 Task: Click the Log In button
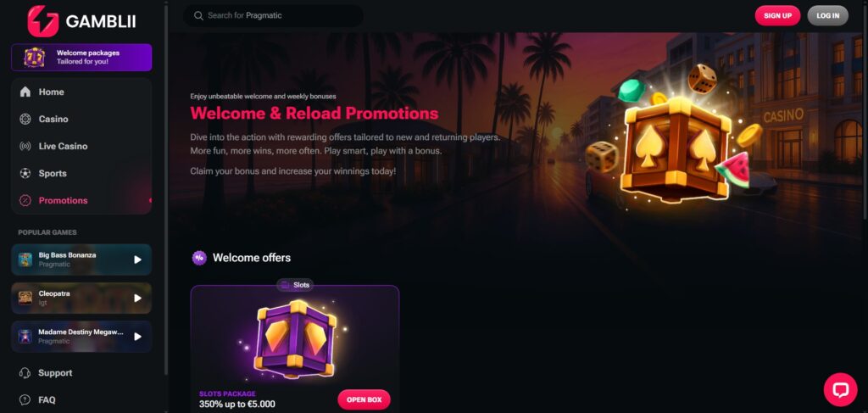pos(827,15)
